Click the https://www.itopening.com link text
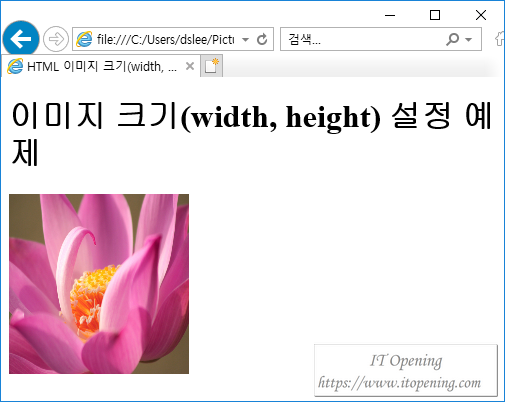Image resolution: width=505 pixels, height=402 pixels. [399, 383]
